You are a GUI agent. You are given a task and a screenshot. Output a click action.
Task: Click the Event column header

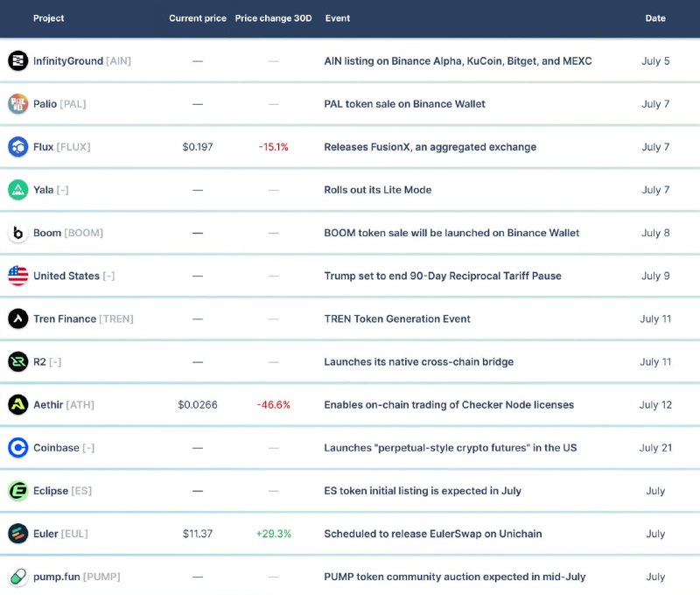(338, 18)
